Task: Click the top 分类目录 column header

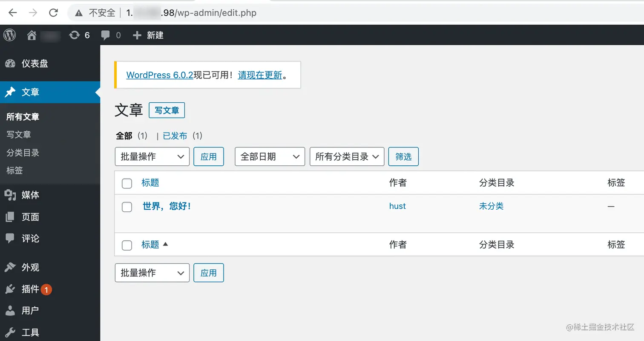Action: (497, 183)
